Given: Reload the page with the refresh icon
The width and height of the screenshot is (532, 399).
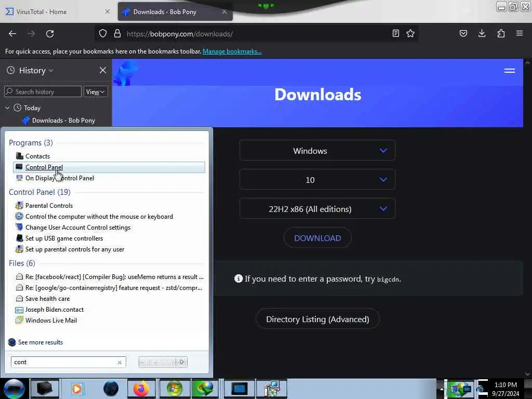Looking at the screenshot, I should (50, 34).
